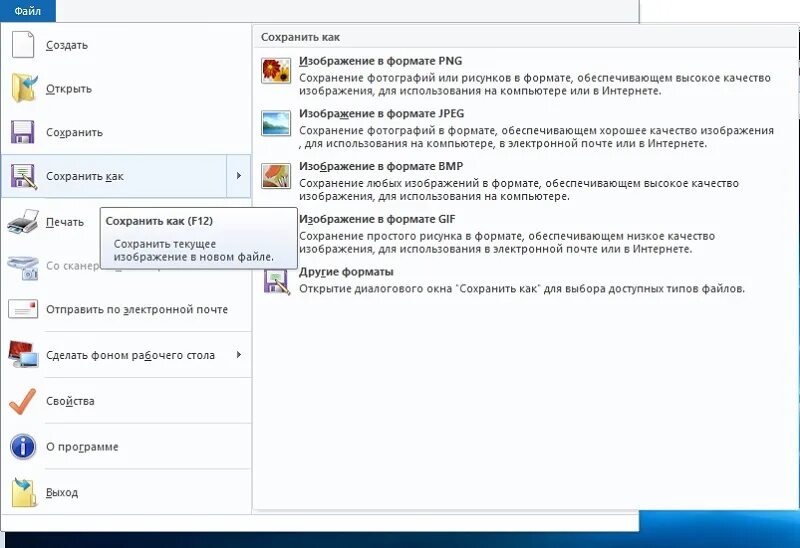Click the exit folder icon next to Выход
Screen dimensions: 800x548
(x=24, y=492)
